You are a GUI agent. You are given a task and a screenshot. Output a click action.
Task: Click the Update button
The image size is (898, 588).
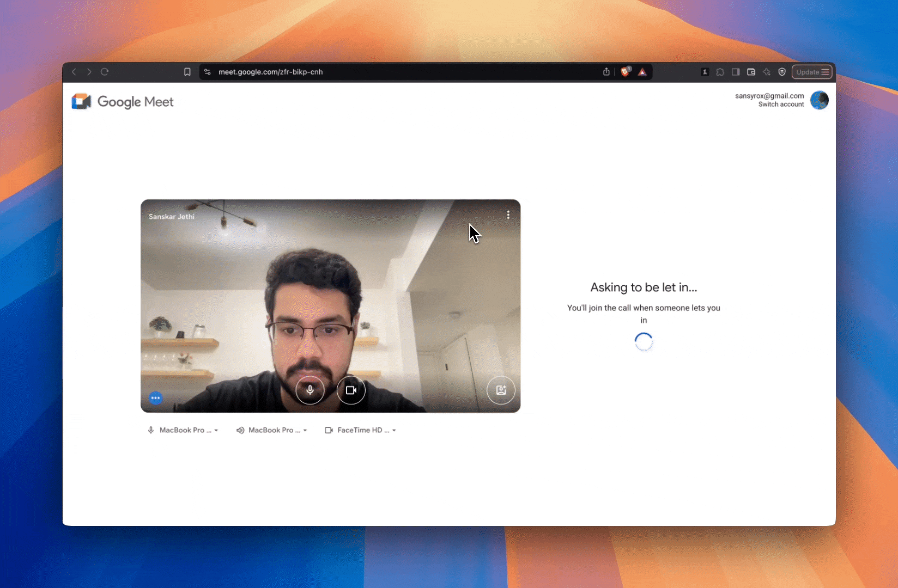tap(807, 71)
